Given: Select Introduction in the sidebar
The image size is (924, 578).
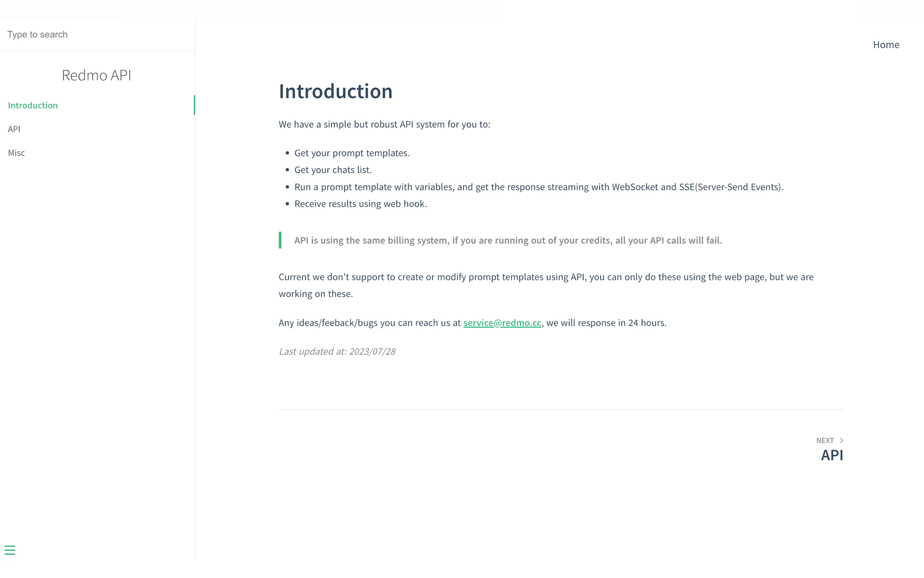Looking at the screenshot, I should pyautogui.click(x=33, y=106).
